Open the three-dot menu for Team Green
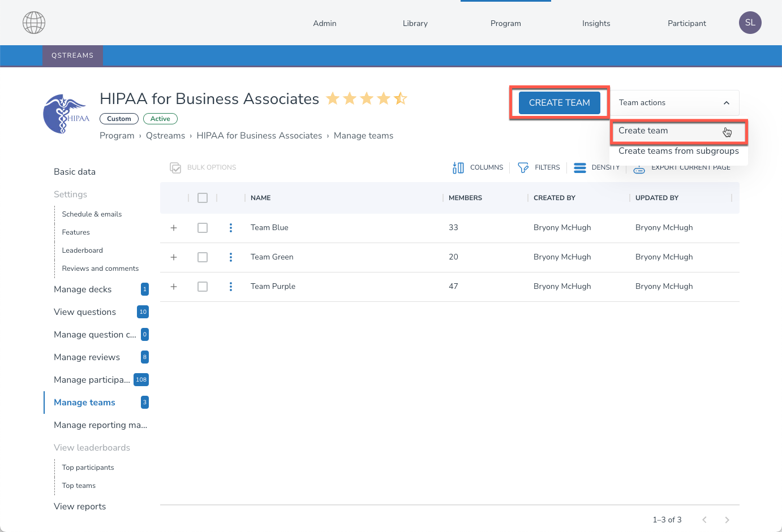 pyautogui.click(x=231, y=257)
